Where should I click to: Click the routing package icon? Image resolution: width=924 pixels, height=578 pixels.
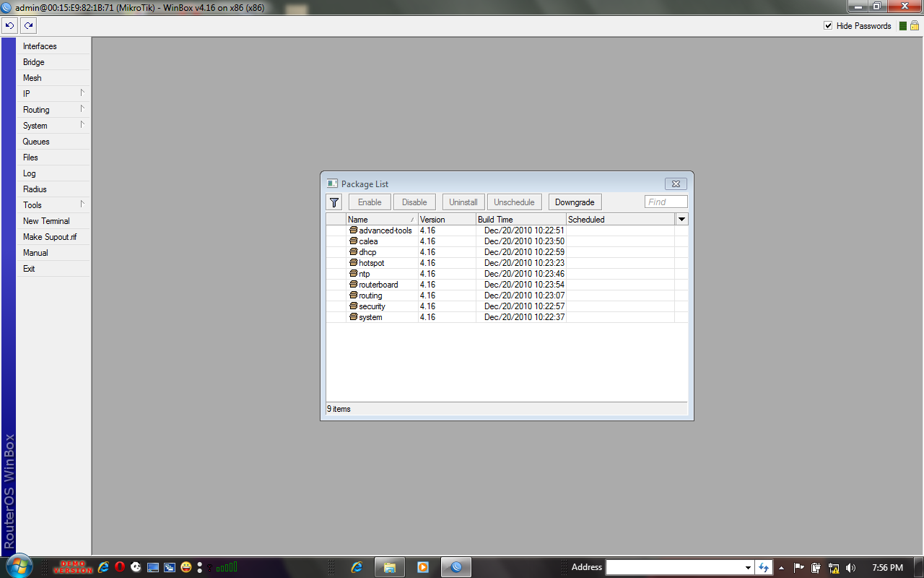(x=354, y=295)
